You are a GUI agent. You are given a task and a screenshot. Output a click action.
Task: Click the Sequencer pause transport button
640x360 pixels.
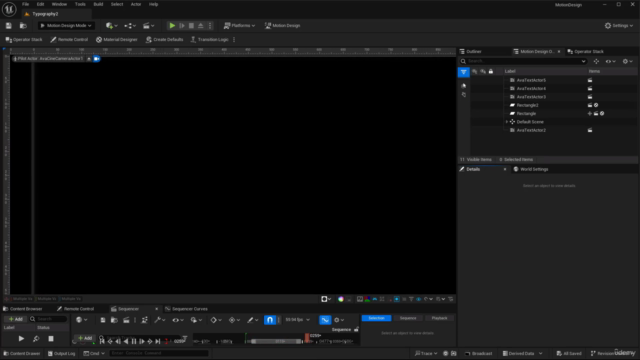click(x=134, y=341)
